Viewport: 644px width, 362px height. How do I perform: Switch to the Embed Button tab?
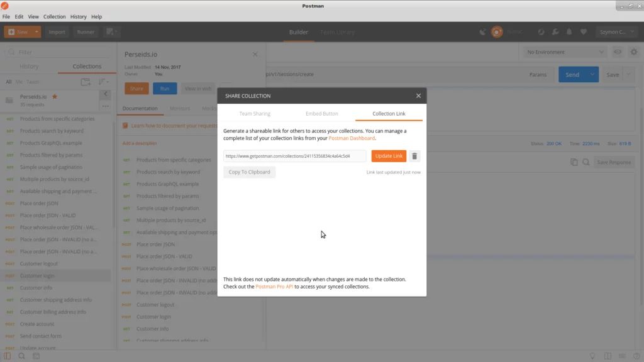pyautogui.click(x=322, y=114)
